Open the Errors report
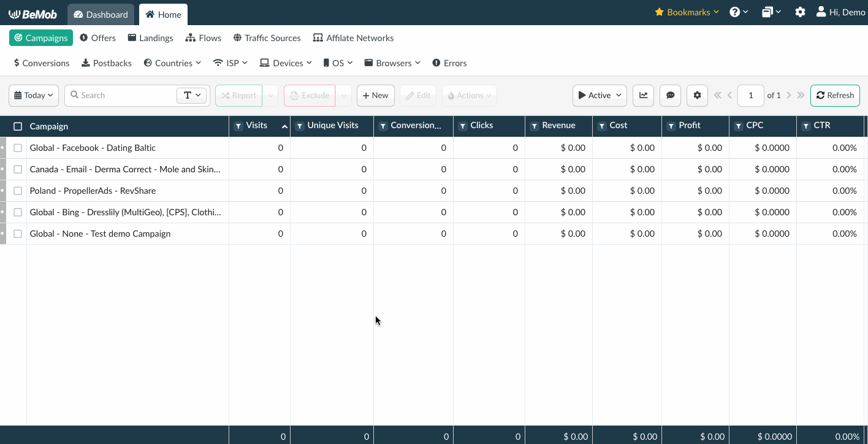The width and height of the screenshot is (868, 444). point(449,63)
